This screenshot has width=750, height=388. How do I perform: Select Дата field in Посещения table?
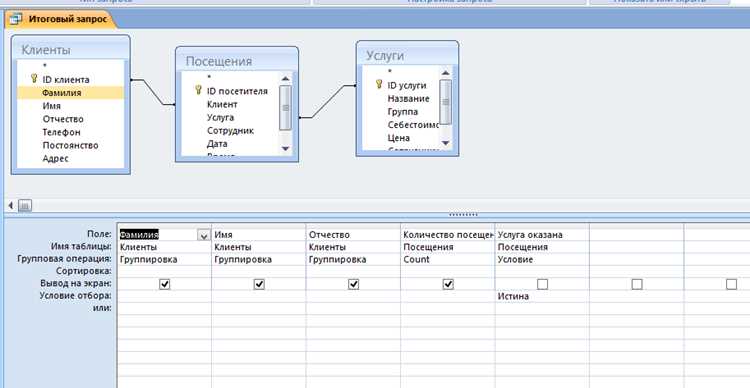click(x=231, y=143)
